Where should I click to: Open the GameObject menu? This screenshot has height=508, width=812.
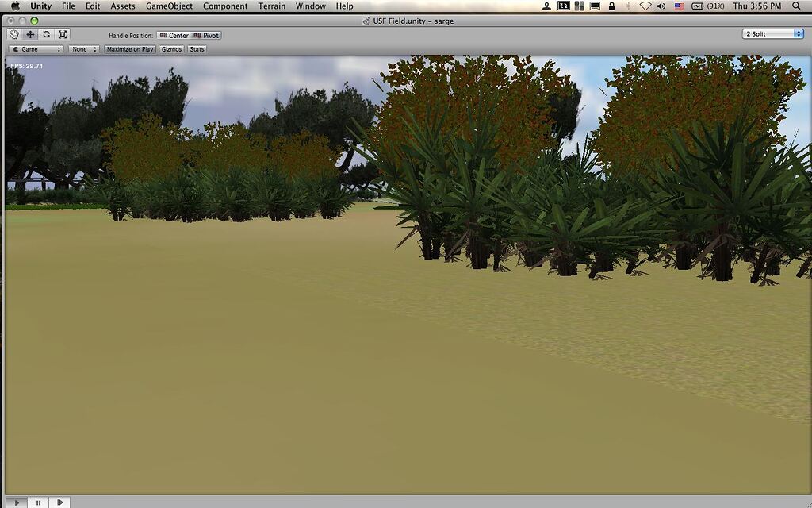(167, 6)
